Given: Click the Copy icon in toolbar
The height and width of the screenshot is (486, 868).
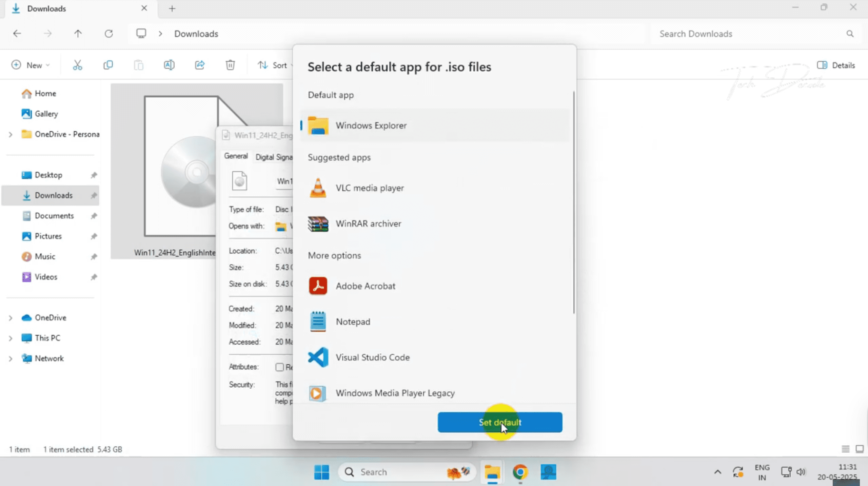Looking at the screenshot, I should 108,65.
